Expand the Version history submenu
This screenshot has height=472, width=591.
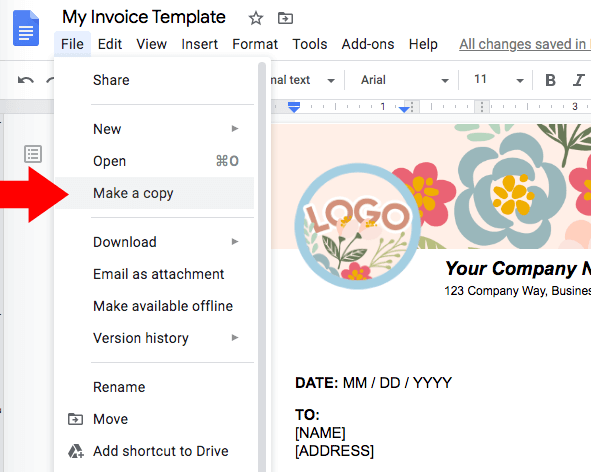pos(155,338)
